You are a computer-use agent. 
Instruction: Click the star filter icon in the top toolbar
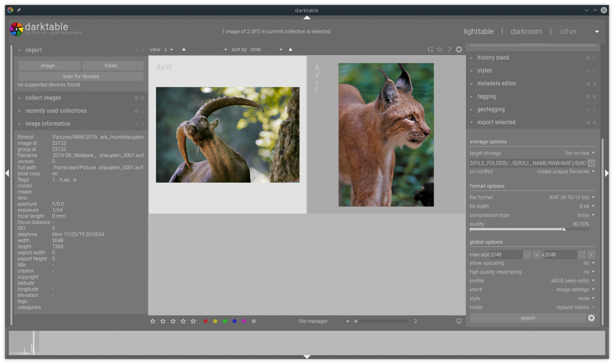pos(183,49)
